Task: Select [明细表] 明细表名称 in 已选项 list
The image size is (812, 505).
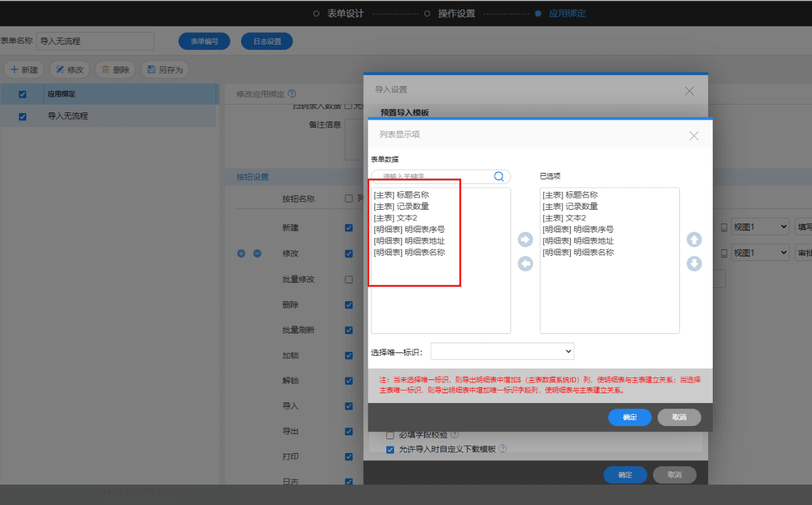Action: point(578,252)
